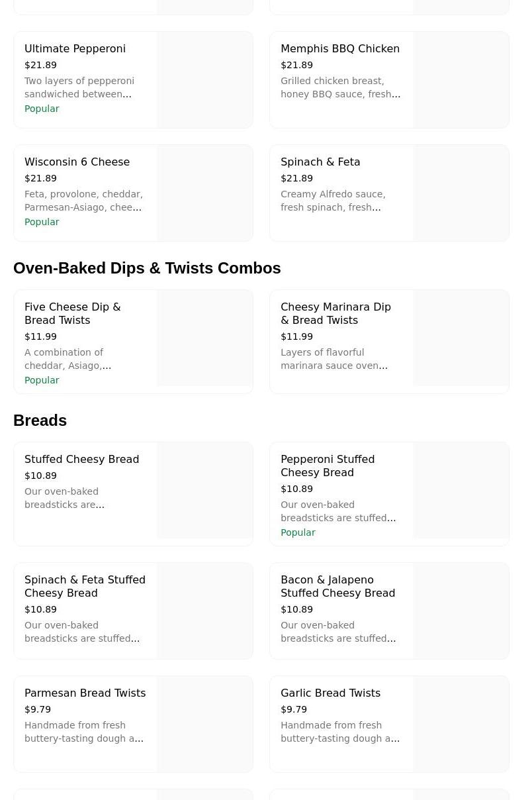Click the Ultimate Pepperoni image thumbnail
The width and height of the screenshot is (532, 800).
pos(205,80)
